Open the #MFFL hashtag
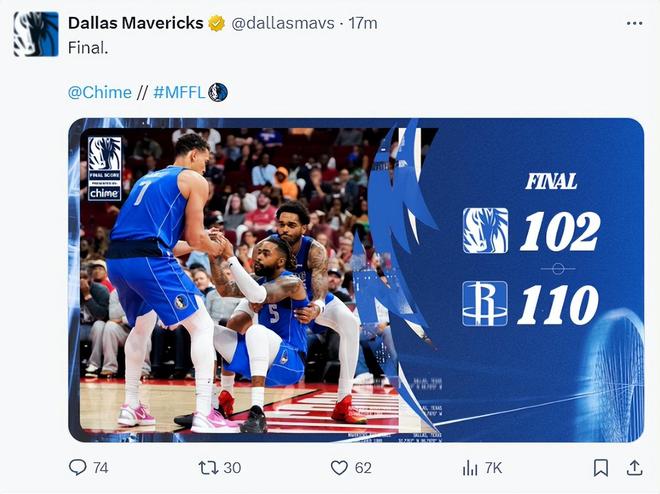This screenshot has height=494, width=660. (179, 92)
